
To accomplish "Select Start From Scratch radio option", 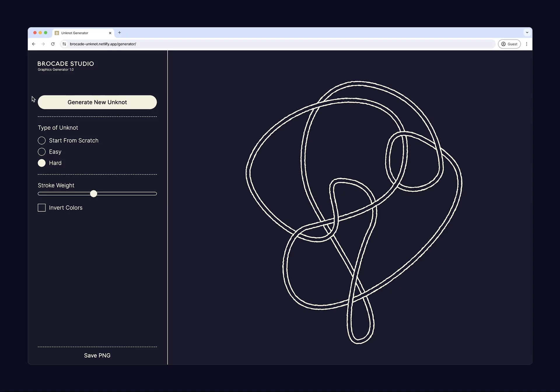I will pyautogui.click(x=42, y=141).
